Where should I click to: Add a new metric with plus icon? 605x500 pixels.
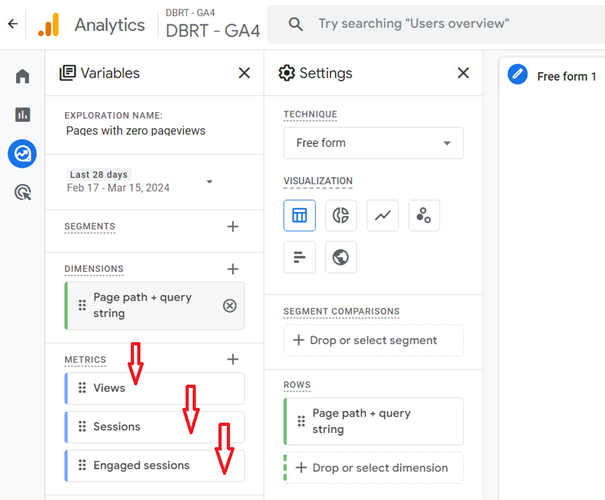[x=233, y=359]
